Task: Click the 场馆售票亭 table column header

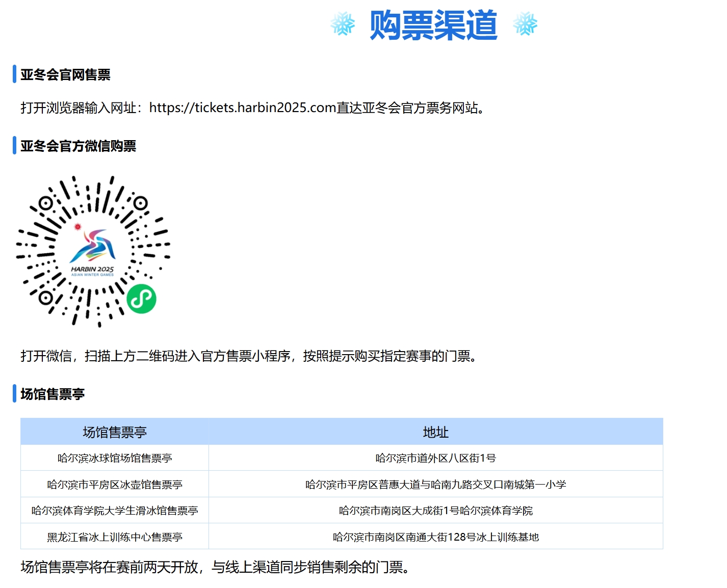Action: tap(115, 432)
